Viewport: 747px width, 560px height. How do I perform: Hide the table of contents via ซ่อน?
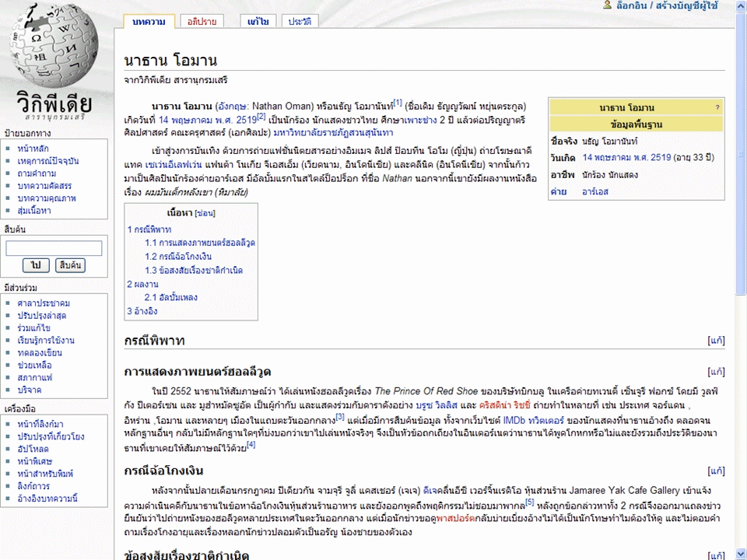click(205, 212)
